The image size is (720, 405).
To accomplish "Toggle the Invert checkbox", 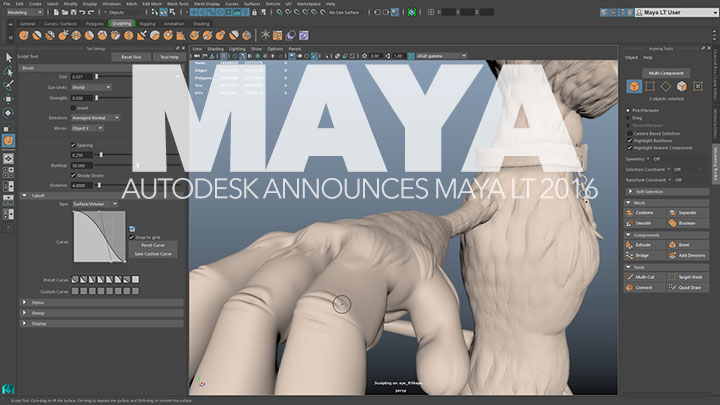I will [x=73, y=108].
